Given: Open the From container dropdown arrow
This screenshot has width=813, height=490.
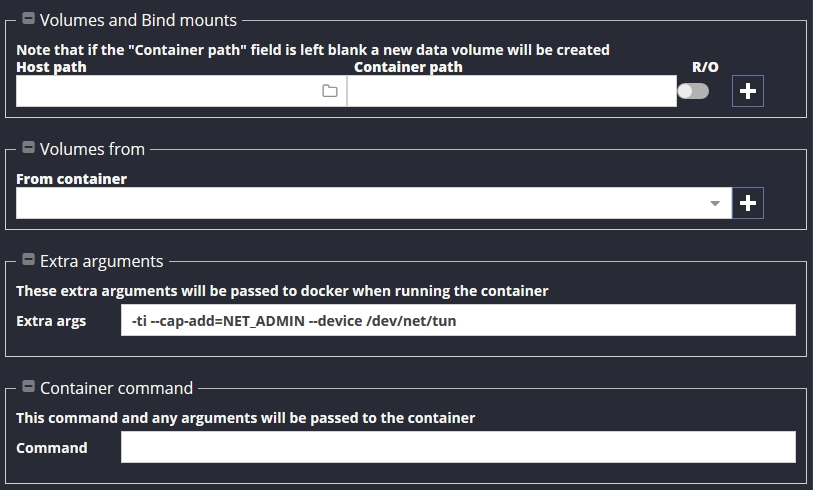Looking at the screenshot, I should 714,203.
